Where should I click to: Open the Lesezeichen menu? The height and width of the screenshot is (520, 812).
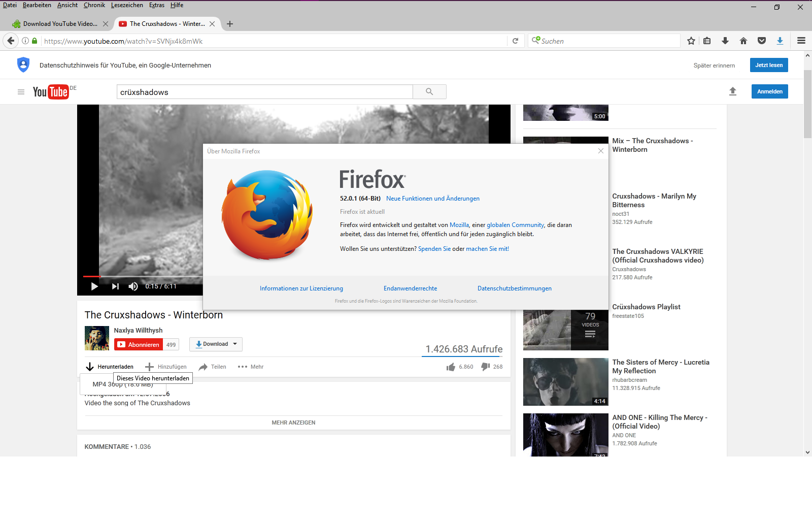(127, 5)
